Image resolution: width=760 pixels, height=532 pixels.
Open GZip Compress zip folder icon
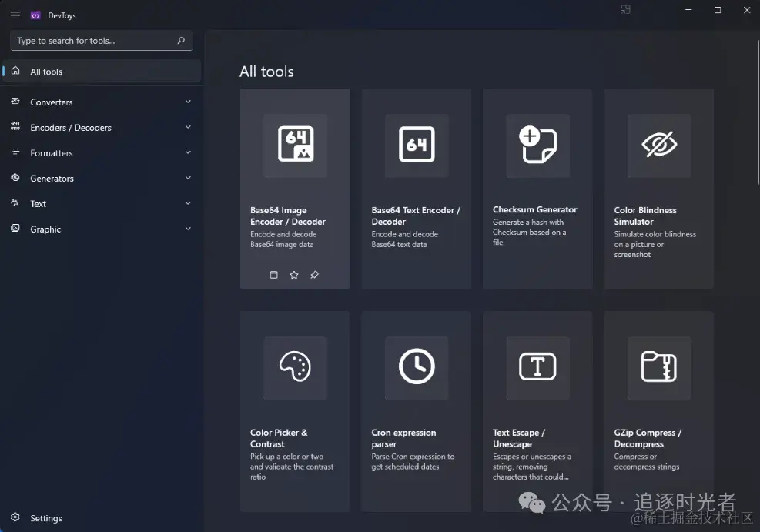click(x=658, y=367)
